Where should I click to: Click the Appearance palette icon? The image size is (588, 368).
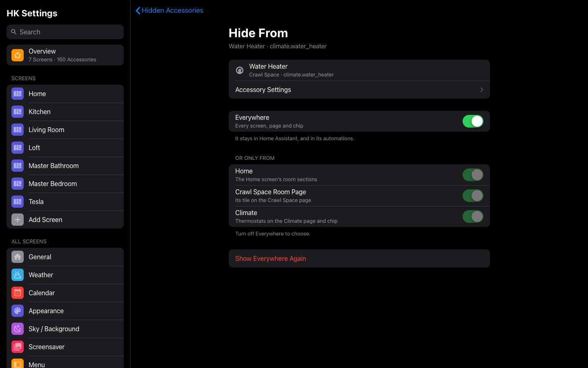pyautogui.click(x=18, y=311)
